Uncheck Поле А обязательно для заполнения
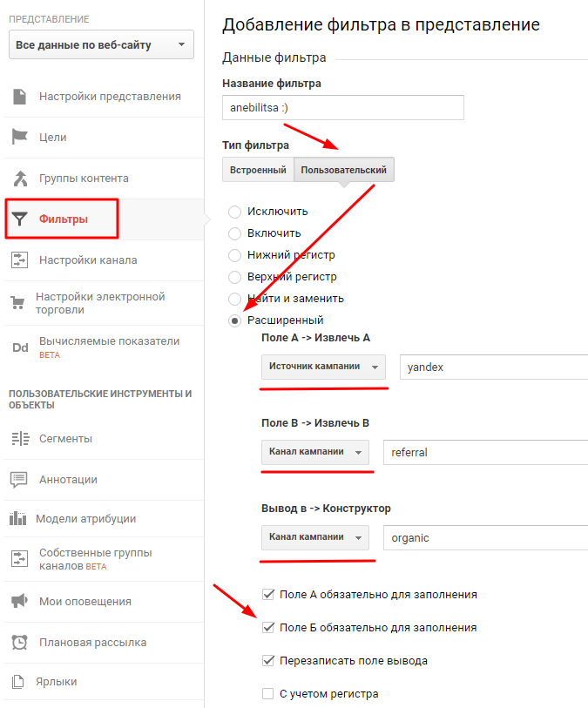The width and height of the screenshot is (588, 708). pos(268,595)
